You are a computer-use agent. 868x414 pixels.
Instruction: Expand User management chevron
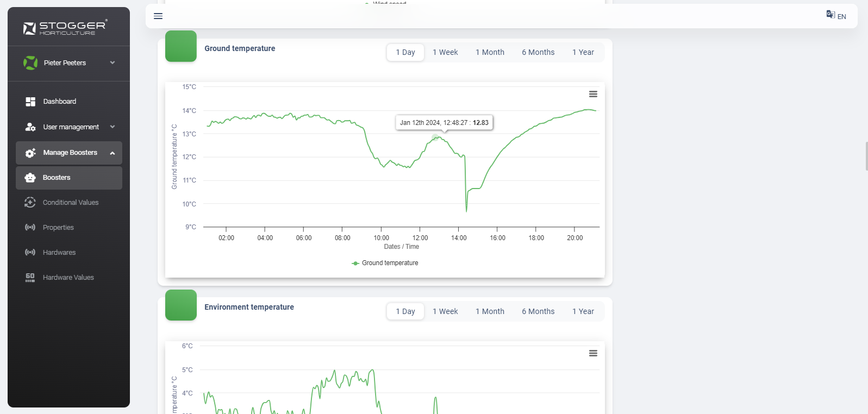pyautogui.click(x=113, y=127)
